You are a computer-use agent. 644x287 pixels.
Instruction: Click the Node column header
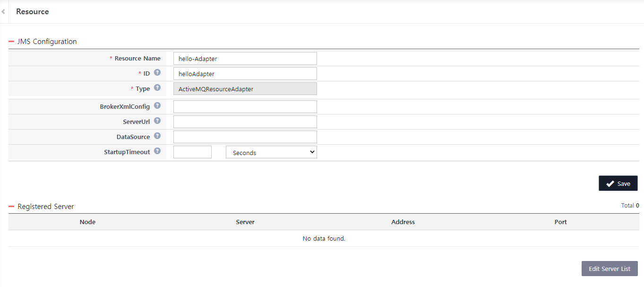coord(87,222)
